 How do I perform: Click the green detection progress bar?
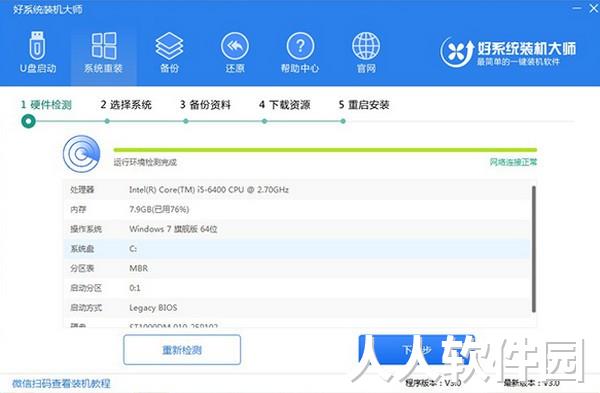[x=325, y=150]
